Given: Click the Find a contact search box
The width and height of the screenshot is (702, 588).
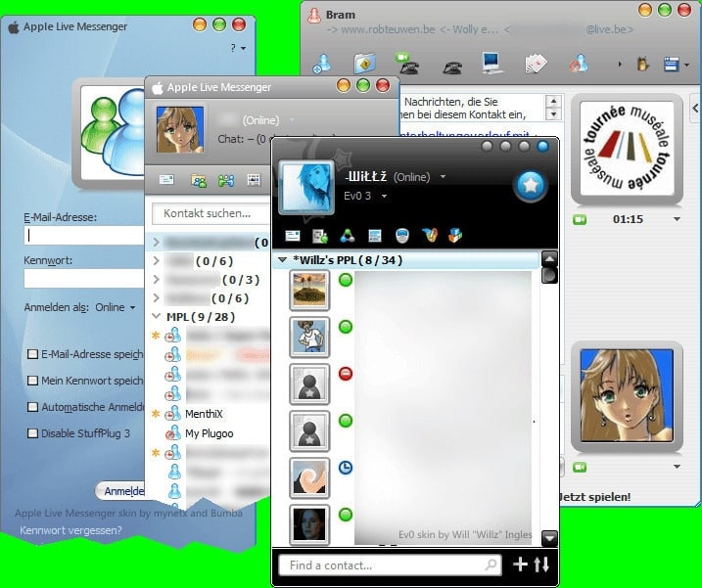Looking at the screenshot, I should [x=389, y=565].
